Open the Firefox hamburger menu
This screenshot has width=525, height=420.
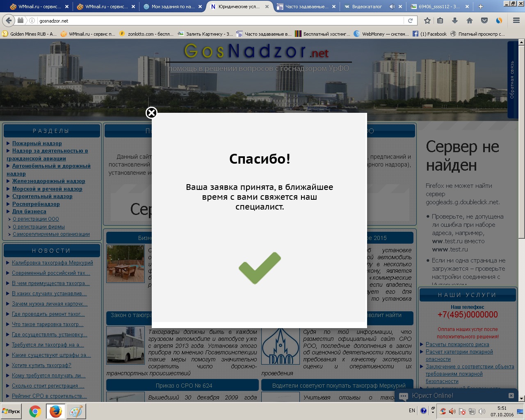point(516,21)
